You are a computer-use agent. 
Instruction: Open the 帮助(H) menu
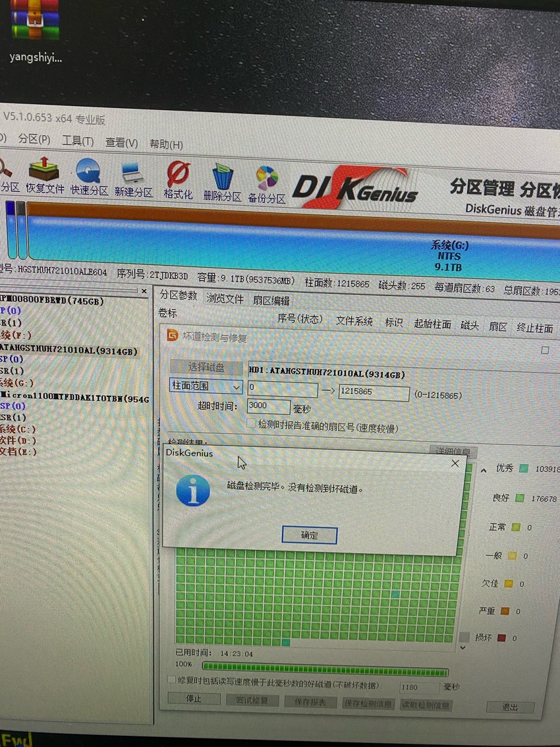click(166, 144)
